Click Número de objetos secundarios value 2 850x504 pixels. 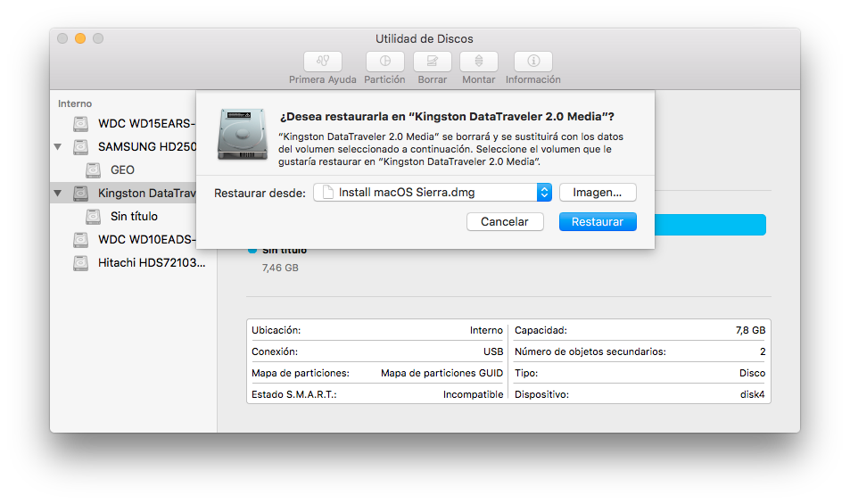click(763, 351)
